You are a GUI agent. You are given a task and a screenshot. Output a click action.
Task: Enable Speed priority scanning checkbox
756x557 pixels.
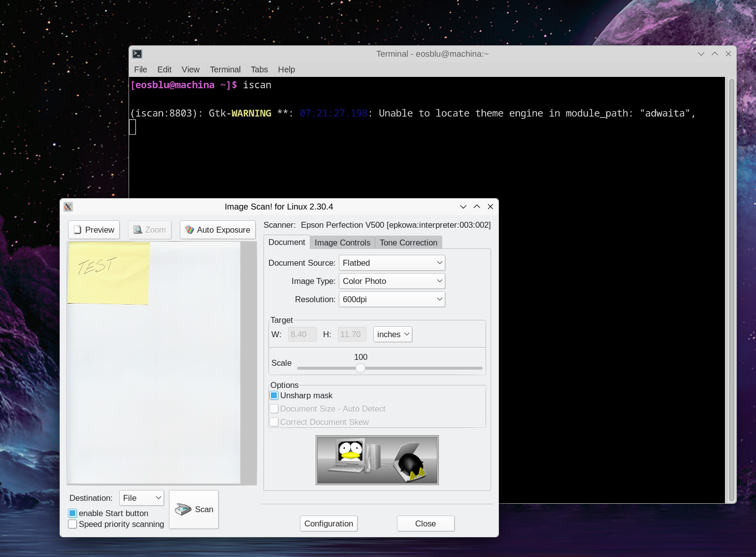point(72,524)
